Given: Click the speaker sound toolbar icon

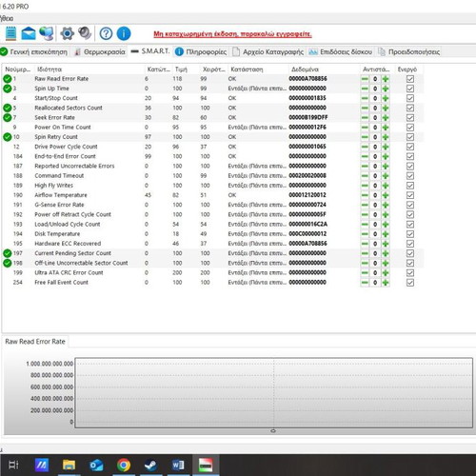Looking at the screenshot, I should tap(85, 33).
